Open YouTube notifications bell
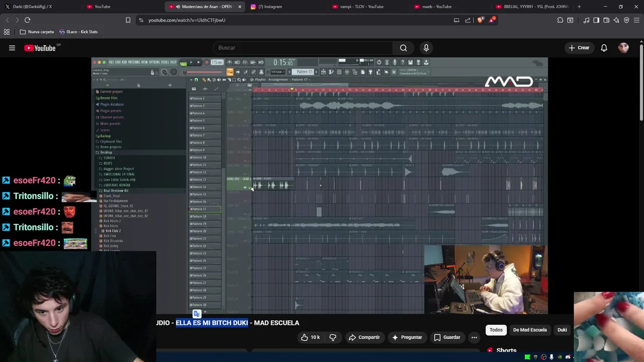 click(x=604, y=48)
